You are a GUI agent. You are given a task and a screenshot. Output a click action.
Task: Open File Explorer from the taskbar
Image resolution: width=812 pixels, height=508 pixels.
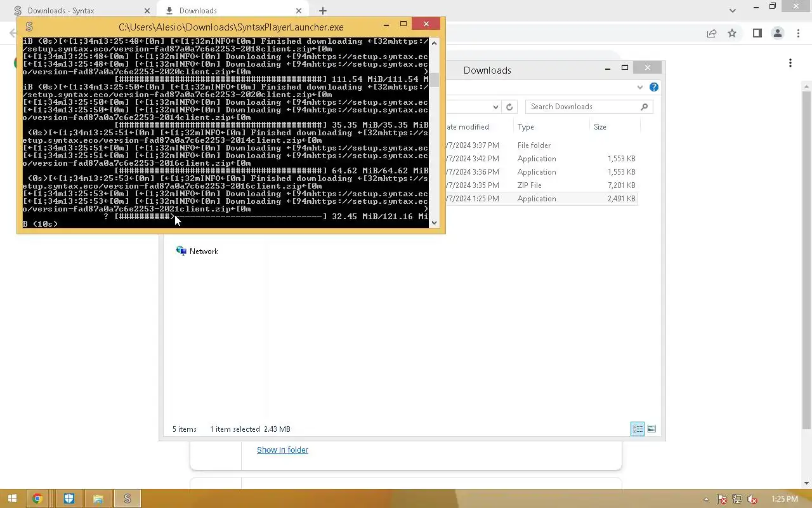click(98, 498)
